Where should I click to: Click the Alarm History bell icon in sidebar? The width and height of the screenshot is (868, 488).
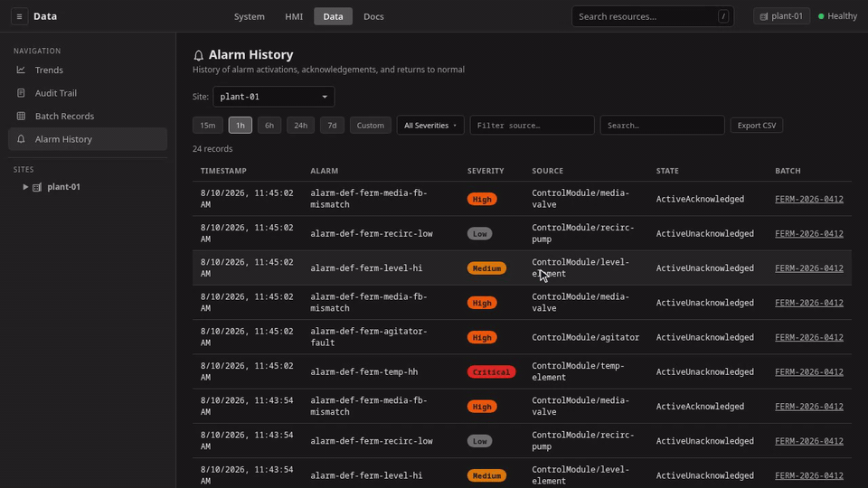pyautogui.click(x=21, y=139)
